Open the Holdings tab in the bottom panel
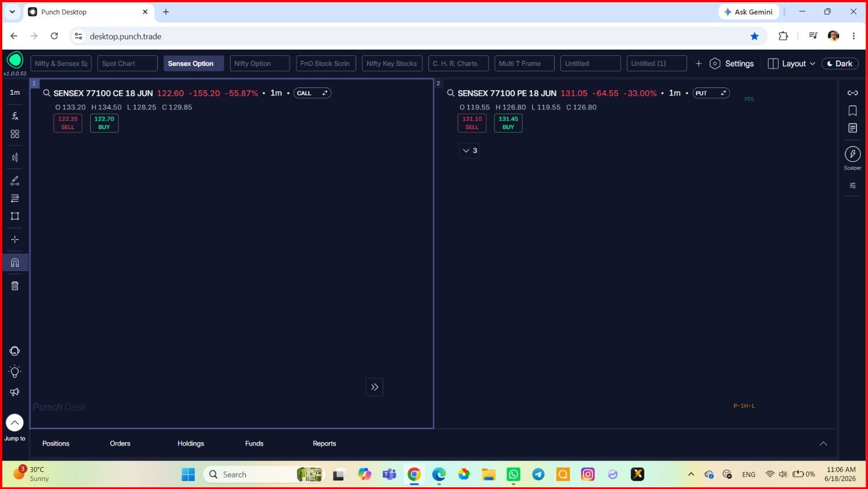The image size is (868, 489). (191, 443)
